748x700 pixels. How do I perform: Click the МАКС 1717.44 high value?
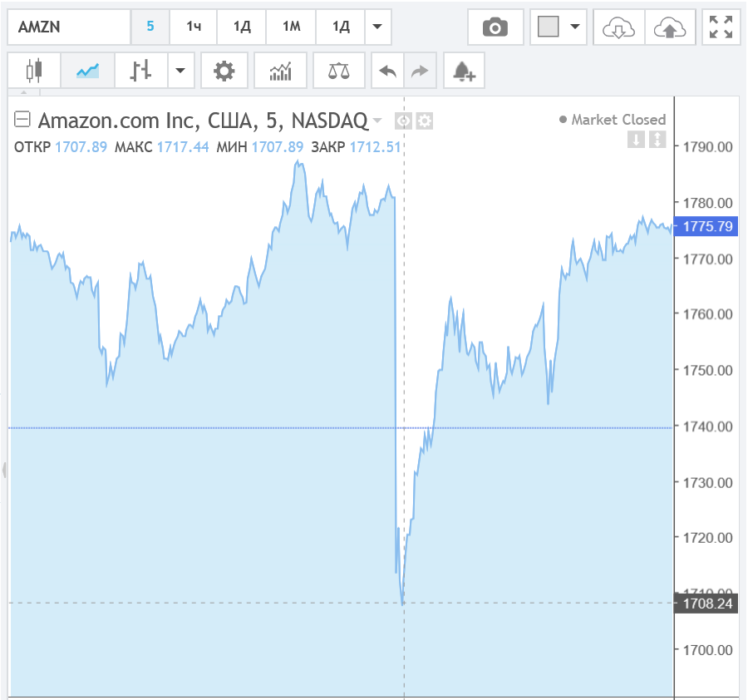click(162, 147)
